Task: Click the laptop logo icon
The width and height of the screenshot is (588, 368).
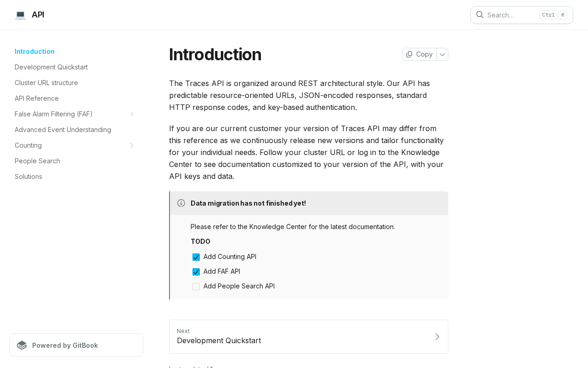Action: 20,15
